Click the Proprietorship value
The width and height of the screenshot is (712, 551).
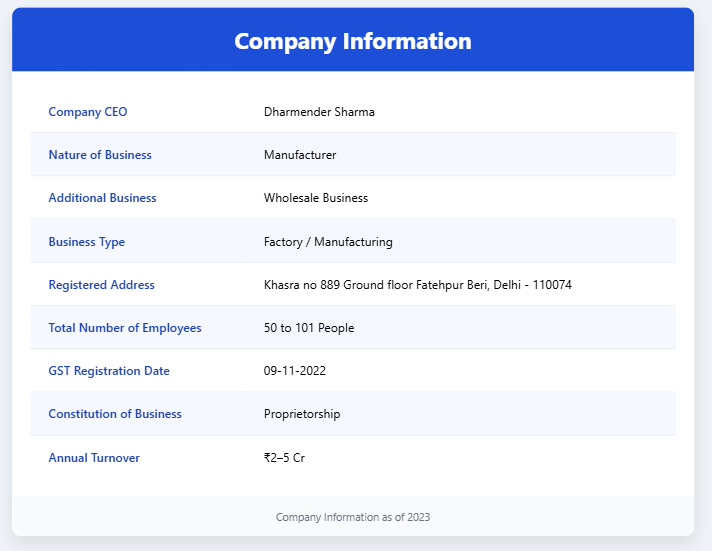(x=302, y=414)
